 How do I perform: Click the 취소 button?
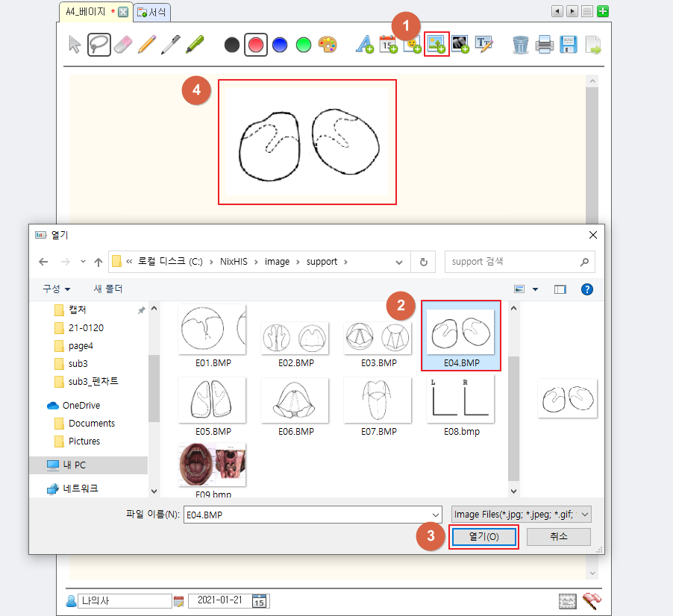tap(558, 537)
